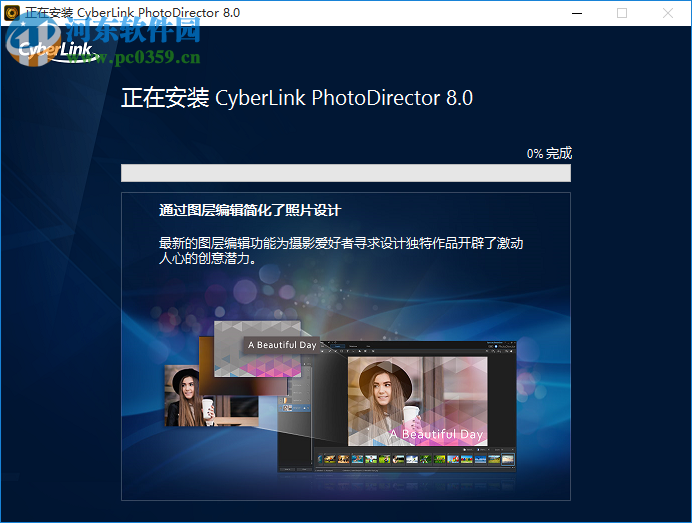The width and height of the screenshot is (692, 523).
Task: Close the PhotoDirector installer window
Action: pyautogui.click(x=667, y=13)
